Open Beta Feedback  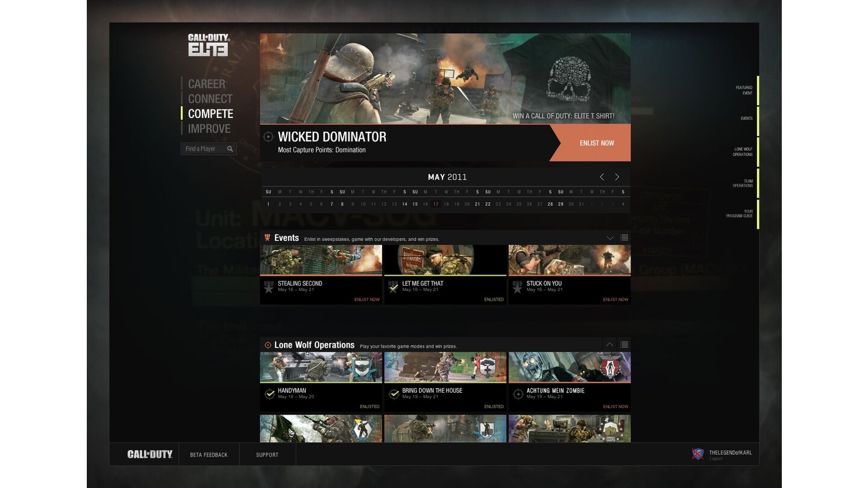tap(209, 455)
